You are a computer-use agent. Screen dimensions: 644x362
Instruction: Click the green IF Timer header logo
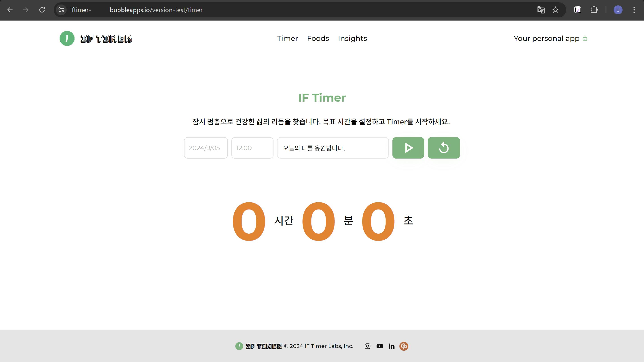click(x=67, y=38)
